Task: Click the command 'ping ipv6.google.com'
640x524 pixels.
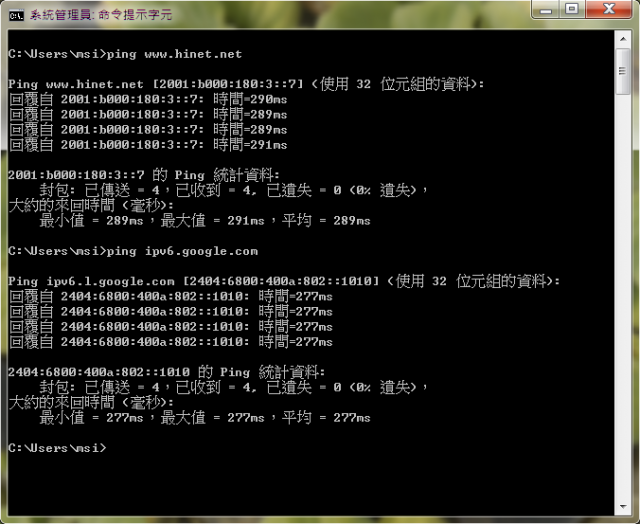Action: (182, 251)
